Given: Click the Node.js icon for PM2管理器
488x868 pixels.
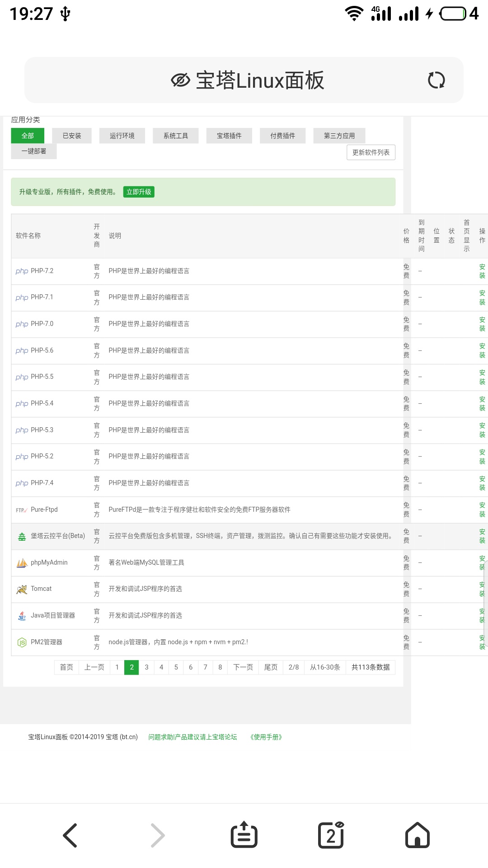Looking at the screenshot, I should (22, 642).
